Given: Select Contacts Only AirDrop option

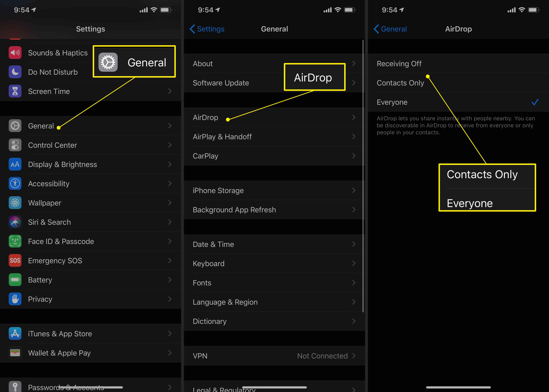Looking at the screenshot, I should (458, 83).
